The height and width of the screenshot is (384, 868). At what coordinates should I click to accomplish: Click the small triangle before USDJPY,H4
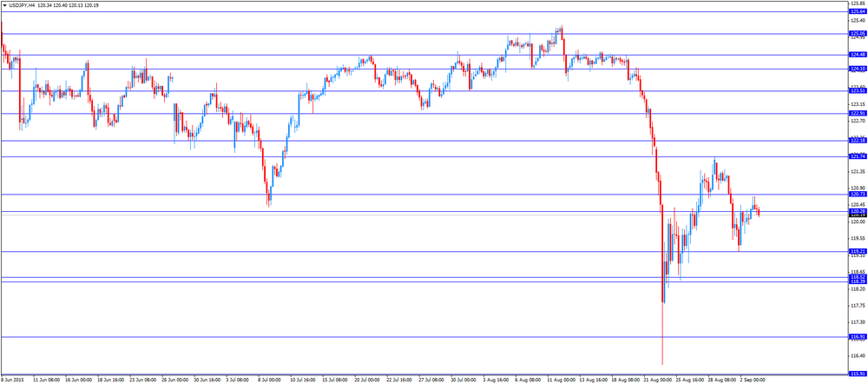point(5,4)
